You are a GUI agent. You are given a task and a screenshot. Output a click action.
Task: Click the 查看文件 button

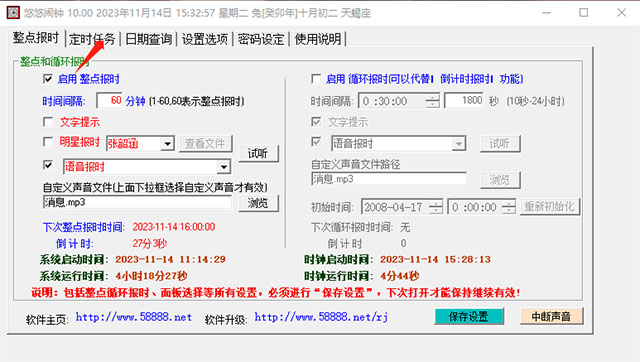[205, 143]
